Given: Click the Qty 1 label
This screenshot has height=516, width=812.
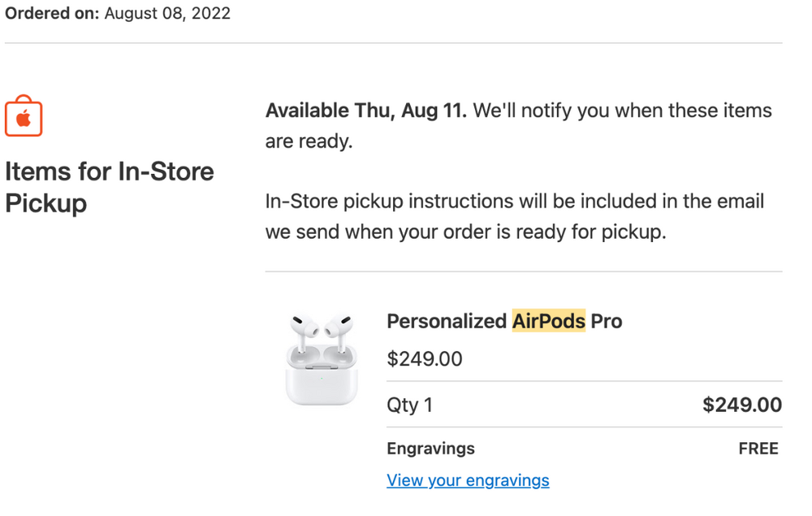Looking at the screenshot, I should tap(410, 405).
